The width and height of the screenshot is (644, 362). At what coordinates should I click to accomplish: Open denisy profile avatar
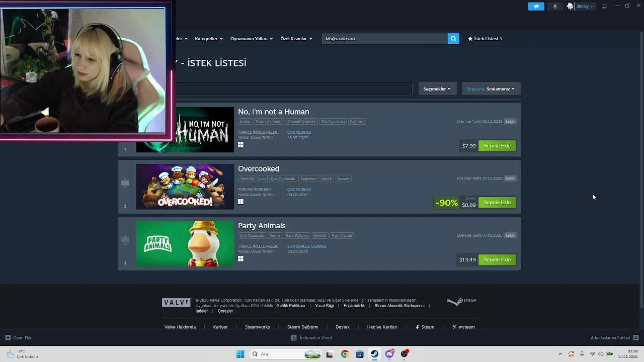point(570,6)
